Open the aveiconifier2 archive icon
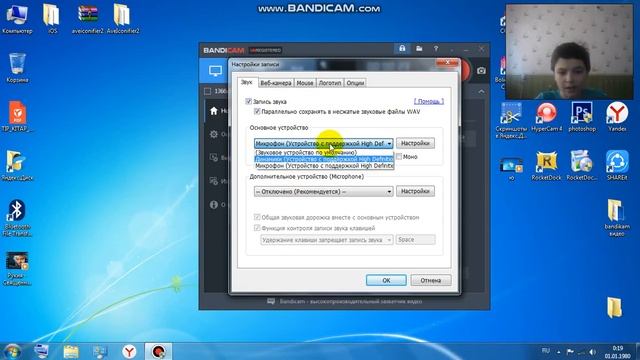 coord(88,19)
